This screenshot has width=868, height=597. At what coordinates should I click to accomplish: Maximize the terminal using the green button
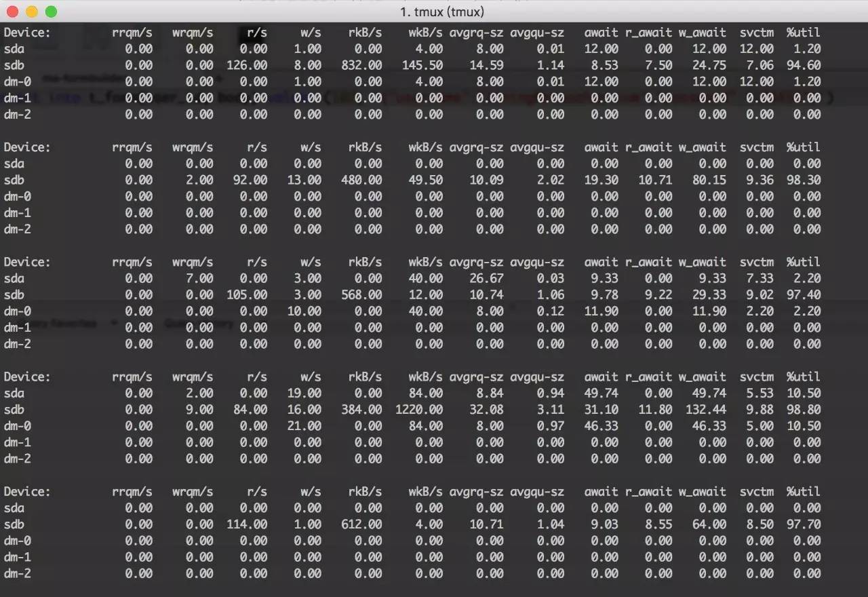pos(51,12)
